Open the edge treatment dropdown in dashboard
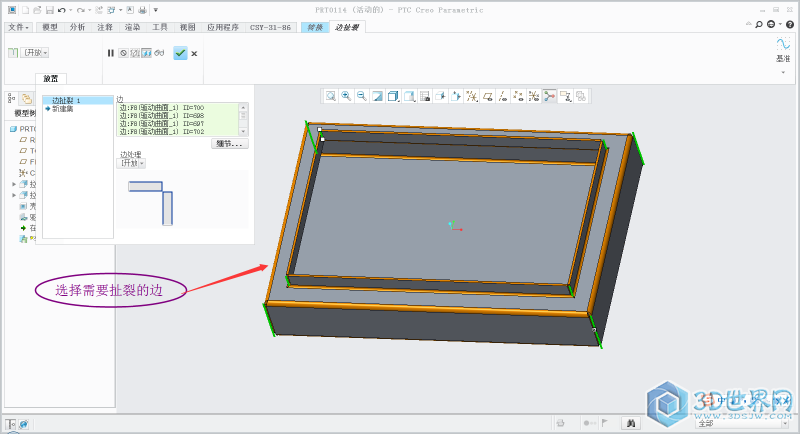 [x=34, y=53]
